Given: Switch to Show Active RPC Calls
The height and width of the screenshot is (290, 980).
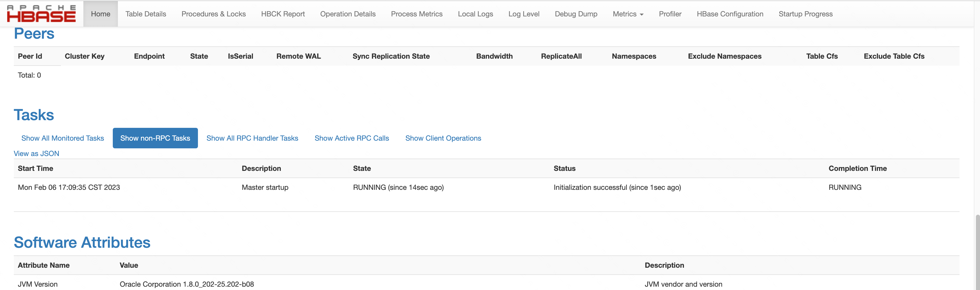Looking at the screenshot, I should (x=352, y=138).
